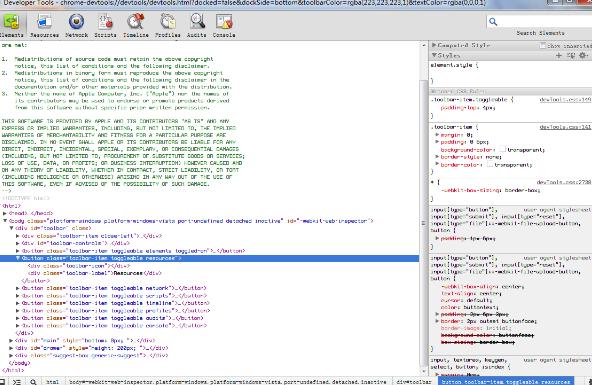
Task: Expand border-color property
Action: tap(437, 165)
